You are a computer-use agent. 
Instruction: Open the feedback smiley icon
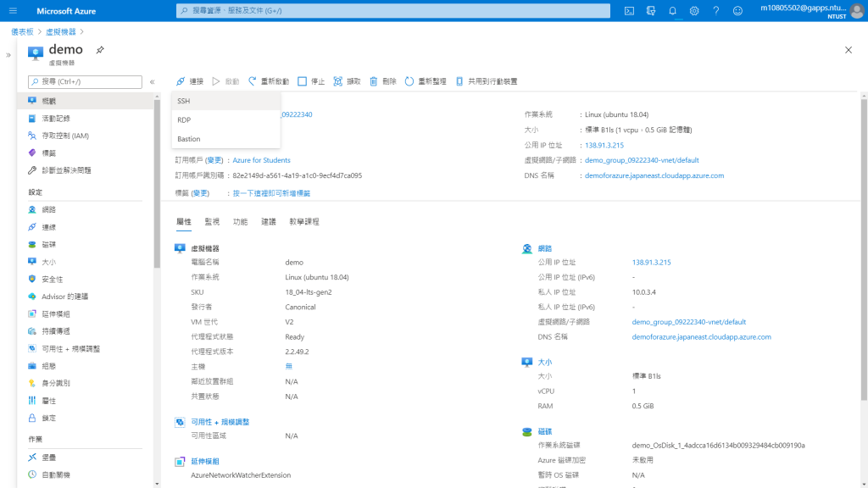[x=738, y=10]
